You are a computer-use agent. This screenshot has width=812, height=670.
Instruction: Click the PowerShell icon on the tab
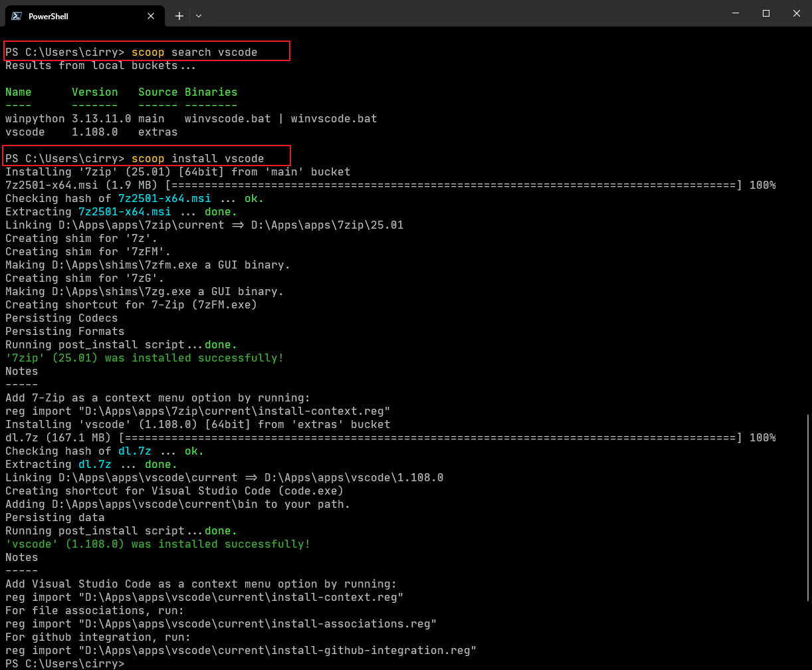point(16,15)
